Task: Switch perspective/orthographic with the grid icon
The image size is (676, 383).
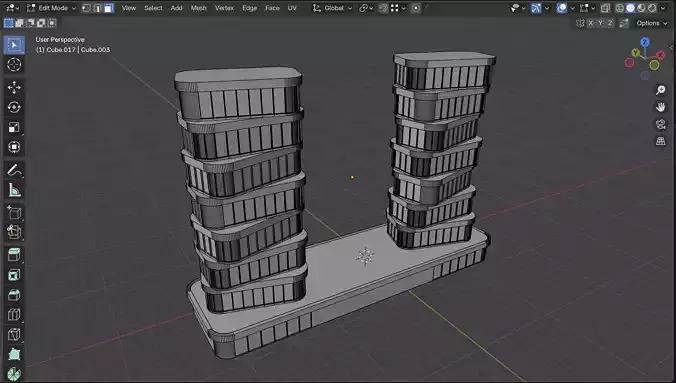Action: click(660, 141)
